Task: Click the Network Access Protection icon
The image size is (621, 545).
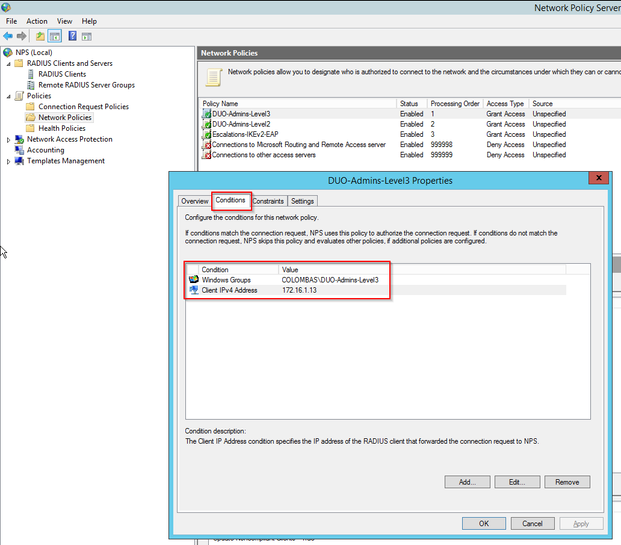Action: [x=19, y=139]
